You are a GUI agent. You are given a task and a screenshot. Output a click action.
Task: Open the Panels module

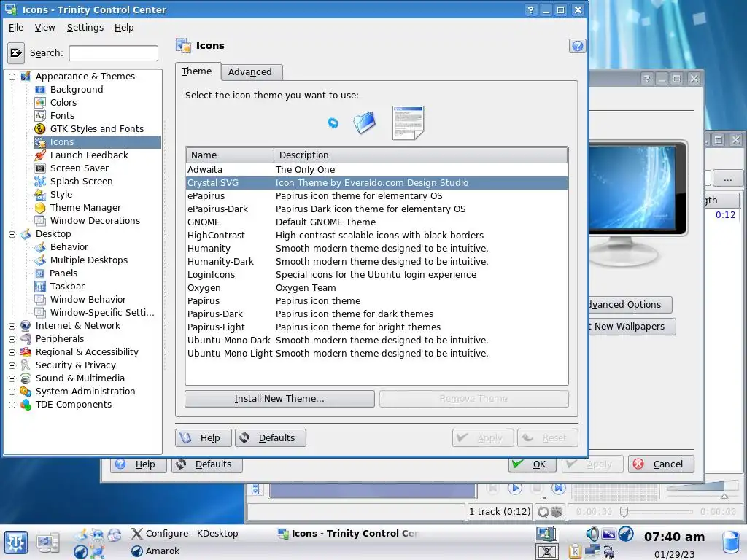(x=63, y=273)
